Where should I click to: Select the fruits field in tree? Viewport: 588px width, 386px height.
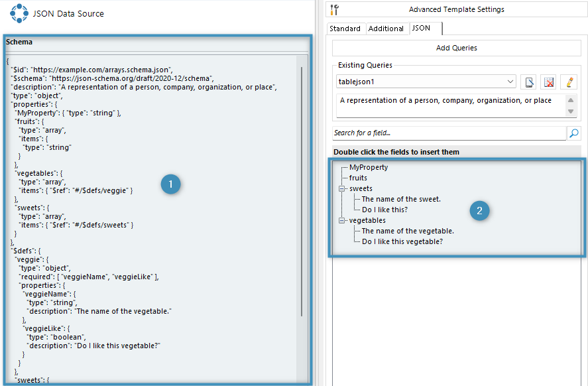(358, 178)
